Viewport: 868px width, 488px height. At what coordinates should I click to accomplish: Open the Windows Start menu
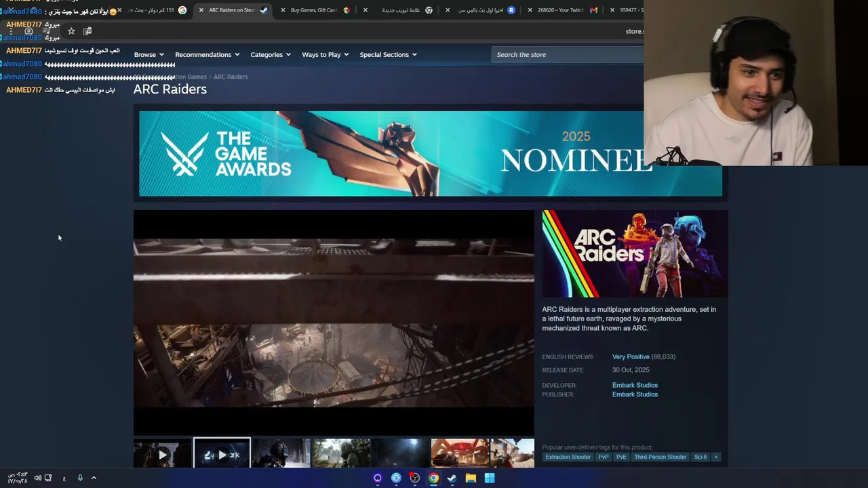click(x=489, y=478)
